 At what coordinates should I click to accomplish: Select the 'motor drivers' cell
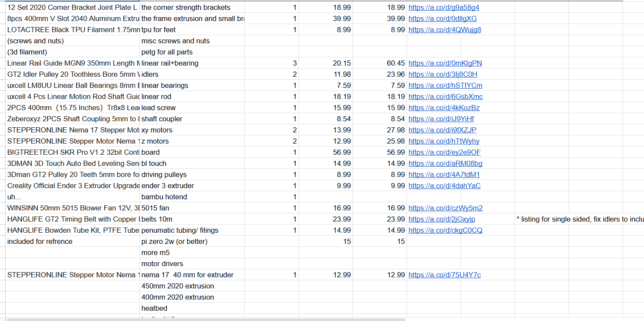click(192, 264)
